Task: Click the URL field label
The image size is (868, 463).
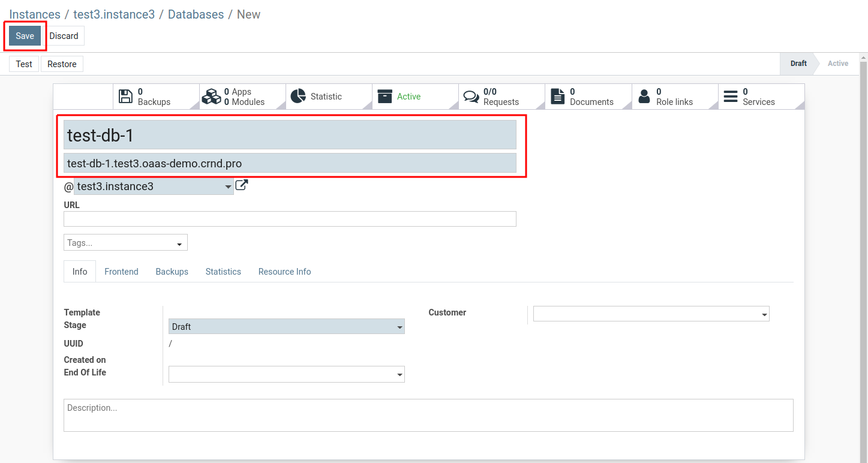Action: [x=72, y=205]
